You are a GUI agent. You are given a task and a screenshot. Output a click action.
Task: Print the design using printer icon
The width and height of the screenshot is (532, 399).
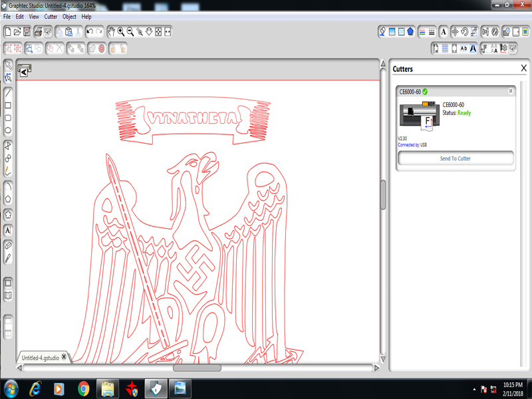click(x=38, y=32)
